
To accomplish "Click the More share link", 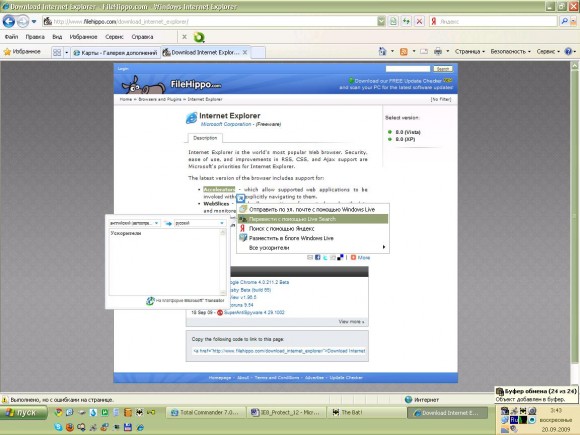I will (364, 257).
